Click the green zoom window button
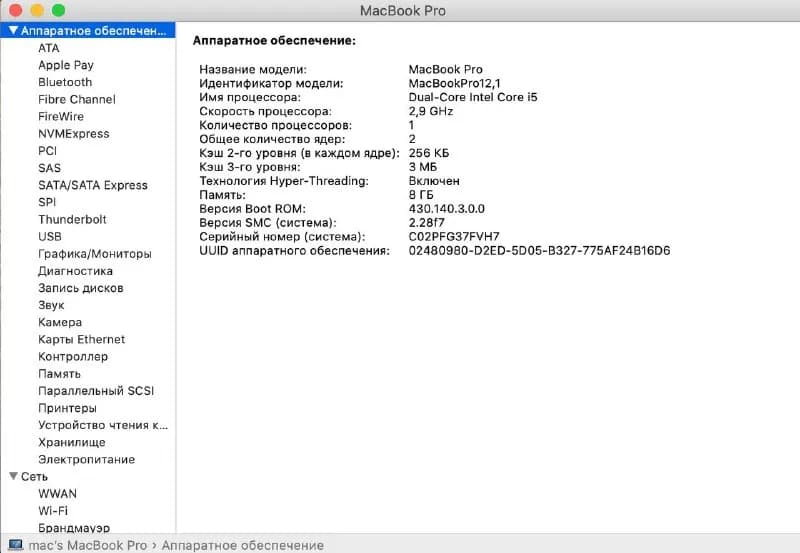800x553 pixels. click(x=59, y=10)
